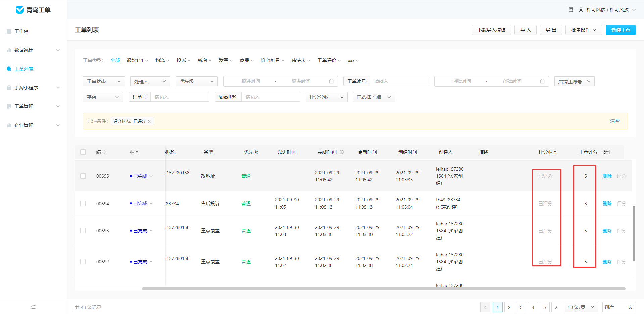Focus the 订单号 input field
The height and width of the screenshot is (314, 644).
coord(180,97)
